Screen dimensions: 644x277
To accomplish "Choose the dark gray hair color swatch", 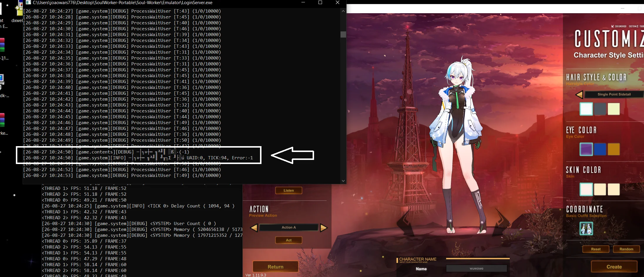I will point(600,109).
